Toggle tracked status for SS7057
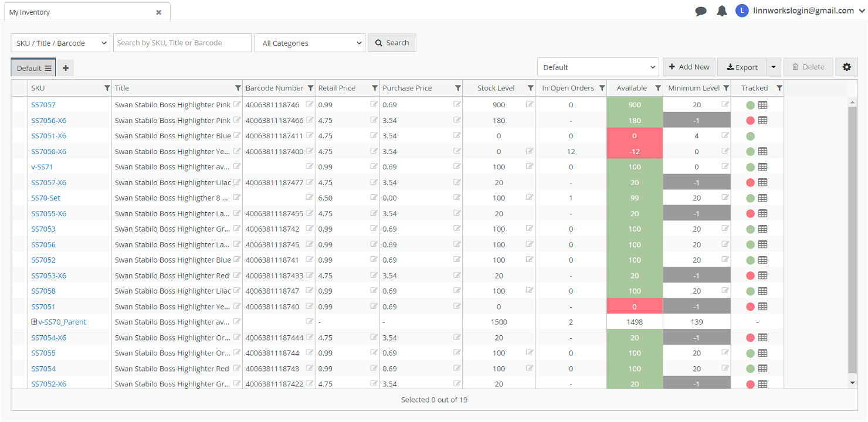Screen dimensions: 868x422 tap(750, 105)
